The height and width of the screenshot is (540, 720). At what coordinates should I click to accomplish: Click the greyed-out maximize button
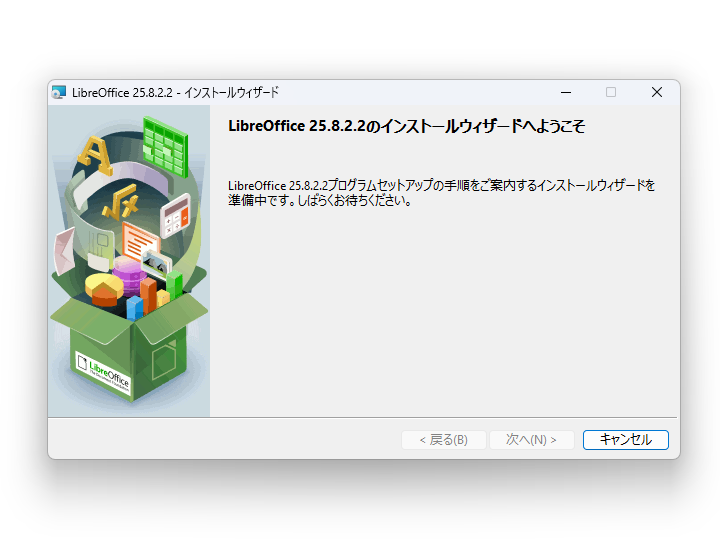tap(611, 92)
